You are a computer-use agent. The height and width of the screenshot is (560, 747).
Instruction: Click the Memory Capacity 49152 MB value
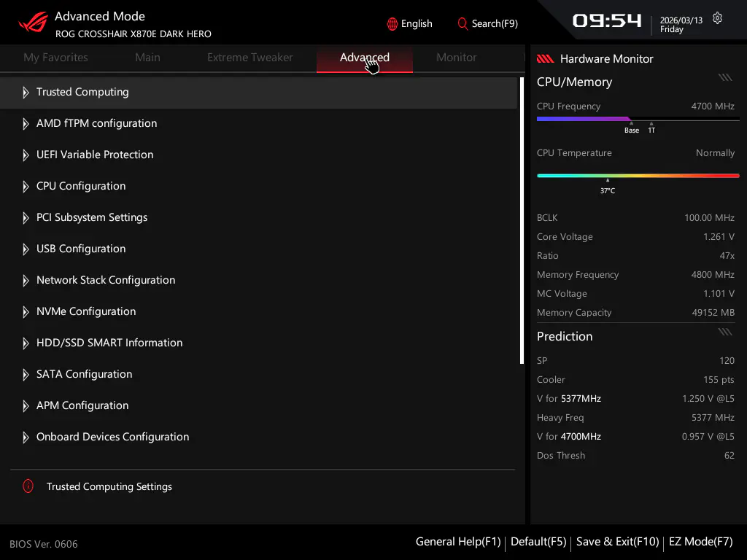pos(713,313)
